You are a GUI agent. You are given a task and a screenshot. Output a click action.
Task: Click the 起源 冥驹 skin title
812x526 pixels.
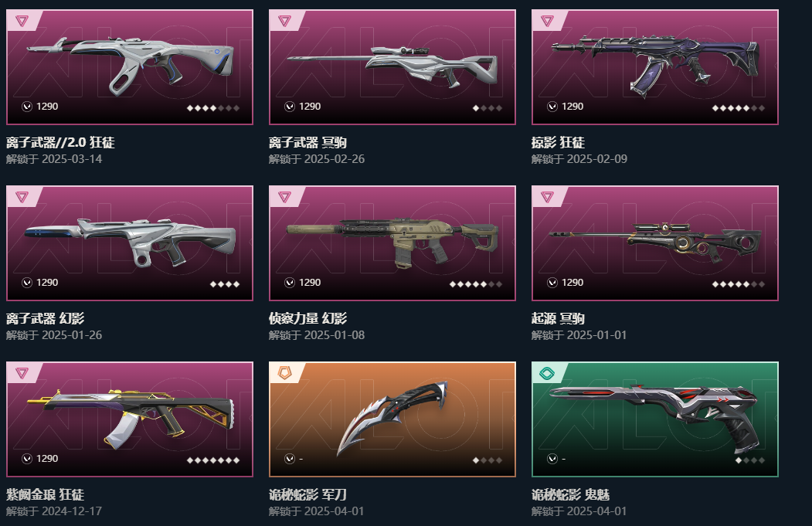click(x=559, y=318)
